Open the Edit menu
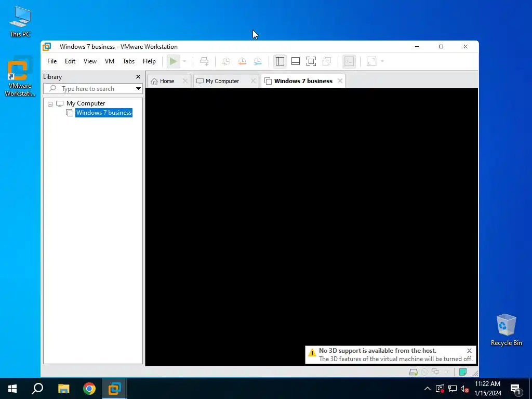The width and height of the screenshot is (532, 399). click(x=70, y=61)
